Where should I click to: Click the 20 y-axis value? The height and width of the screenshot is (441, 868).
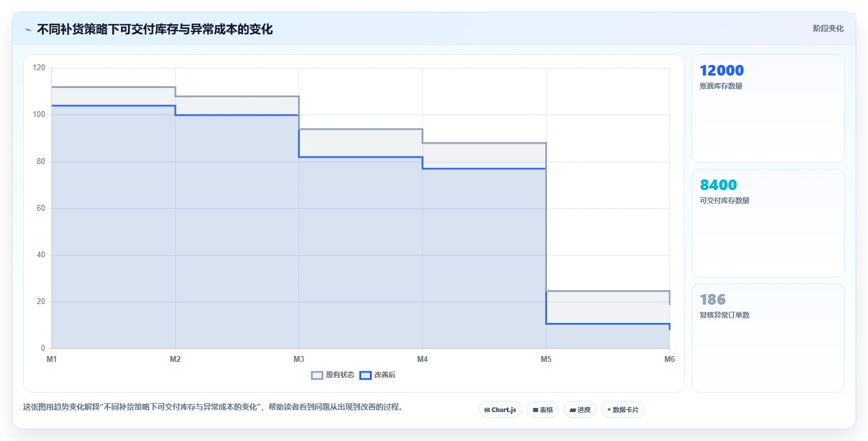(41, 302)
